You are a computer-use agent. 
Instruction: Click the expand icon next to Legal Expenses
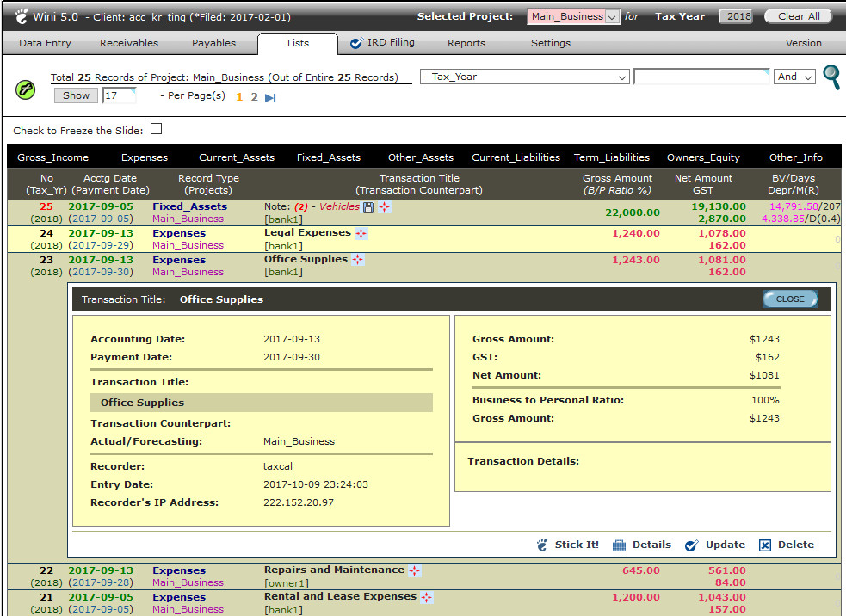point(361,233)
